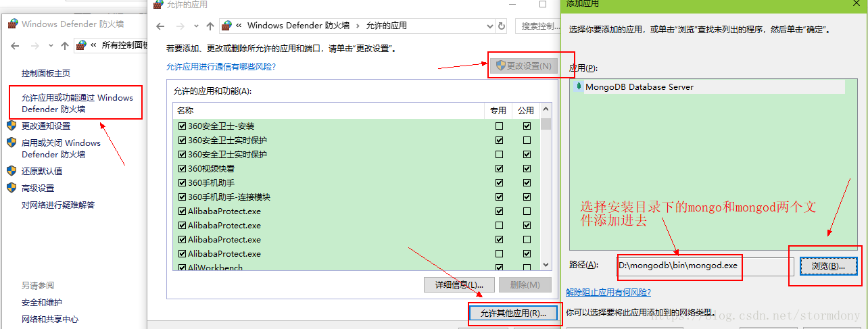The width and height of the screenshot is (868, 329).
Task: Open 对网络进行疑难解答 link
Action: [58, 205]
